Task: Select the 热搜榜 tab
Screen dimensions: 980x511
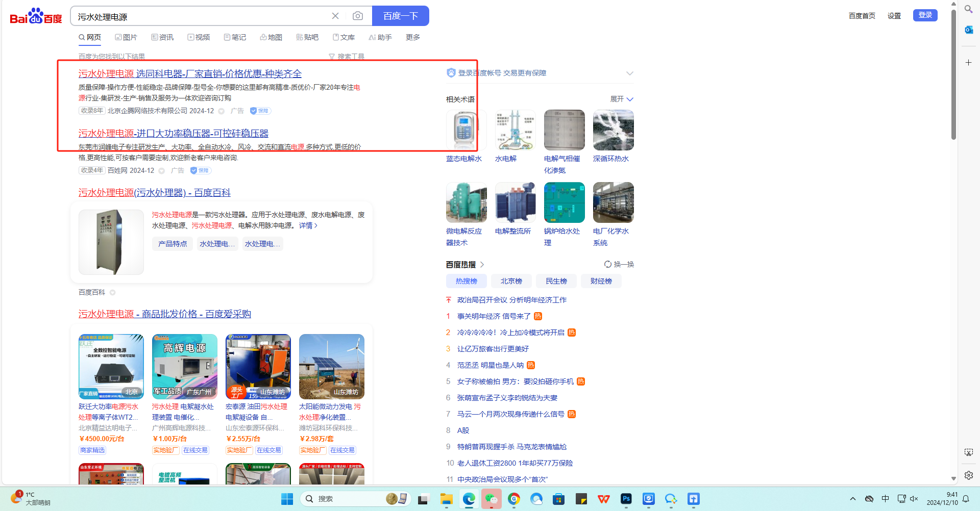Action: 466,281
